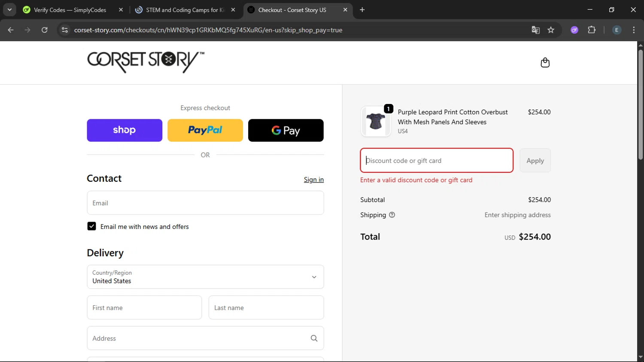Open a new browser tab
644x362 pixels.
click(x=362, y=10)
